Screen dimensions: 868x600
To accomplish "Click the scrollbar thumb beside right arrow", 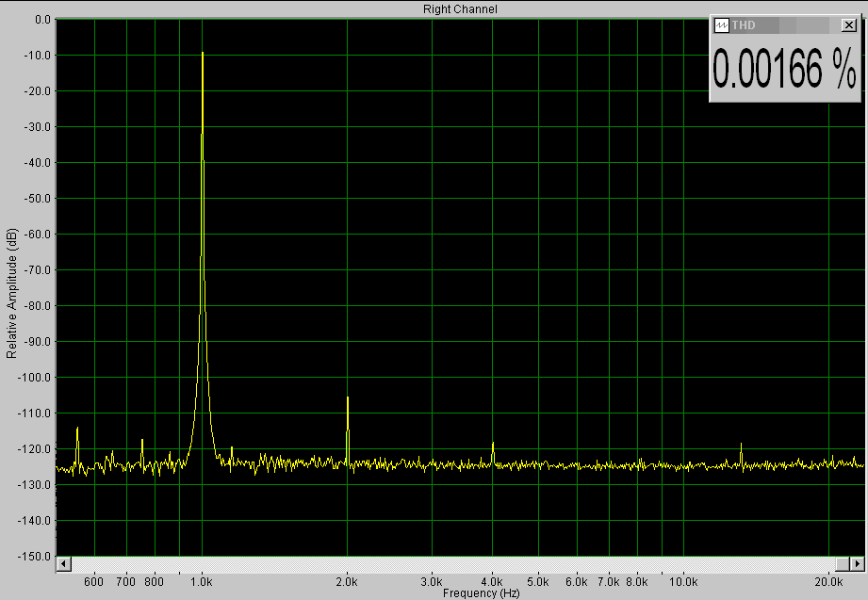I will click(843, 564).
